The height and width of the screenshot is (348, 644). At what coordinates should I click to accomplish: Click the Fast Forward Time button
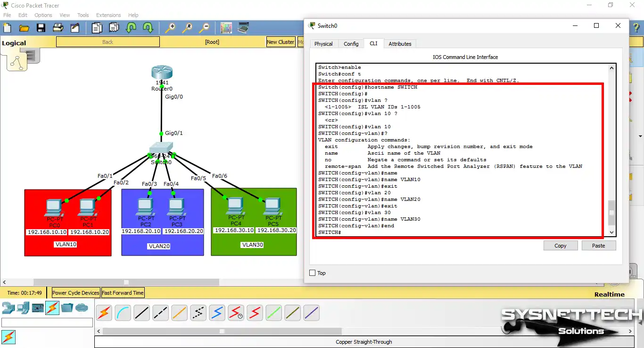pyautogui.click(x=123, y=293)
